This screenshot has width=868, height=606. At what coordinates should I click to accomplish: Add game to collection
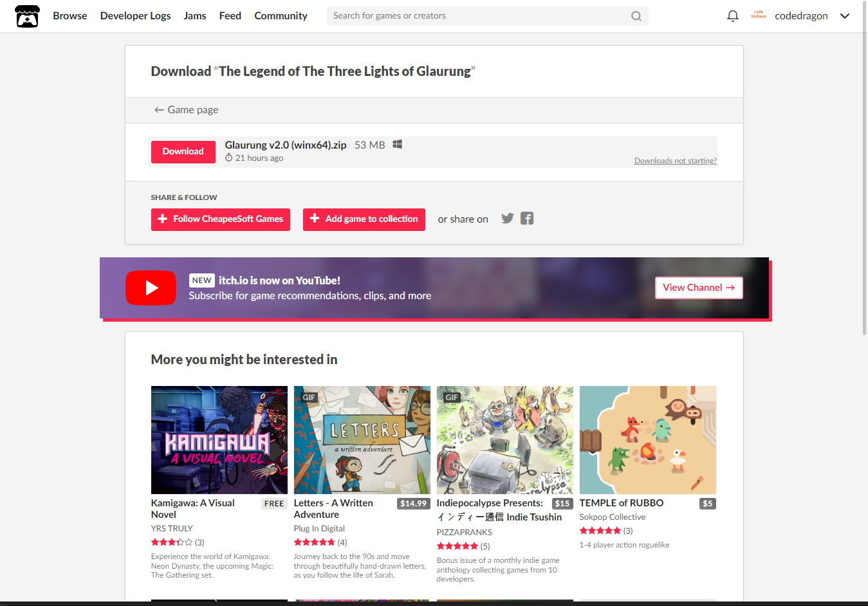[364, 219]
